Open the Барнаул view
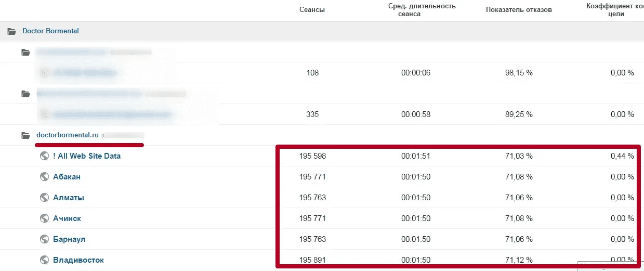 coord(69,239)
